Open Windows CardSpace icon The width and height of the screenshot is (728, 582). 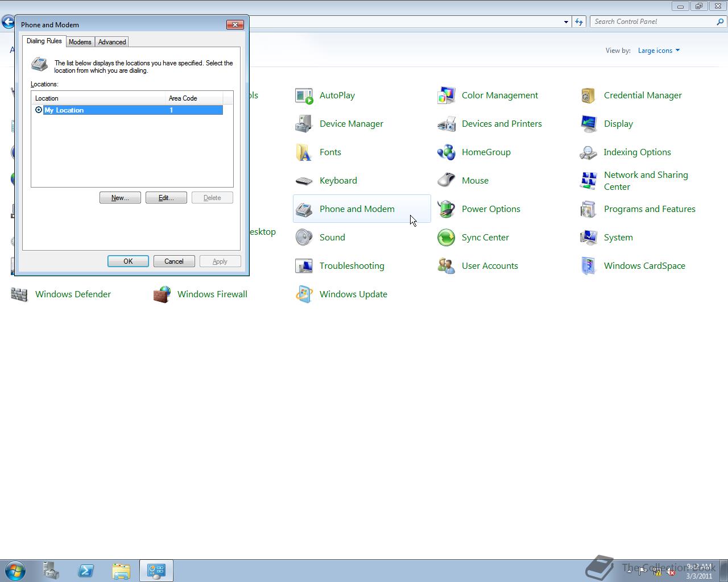[x=588, y=266]
